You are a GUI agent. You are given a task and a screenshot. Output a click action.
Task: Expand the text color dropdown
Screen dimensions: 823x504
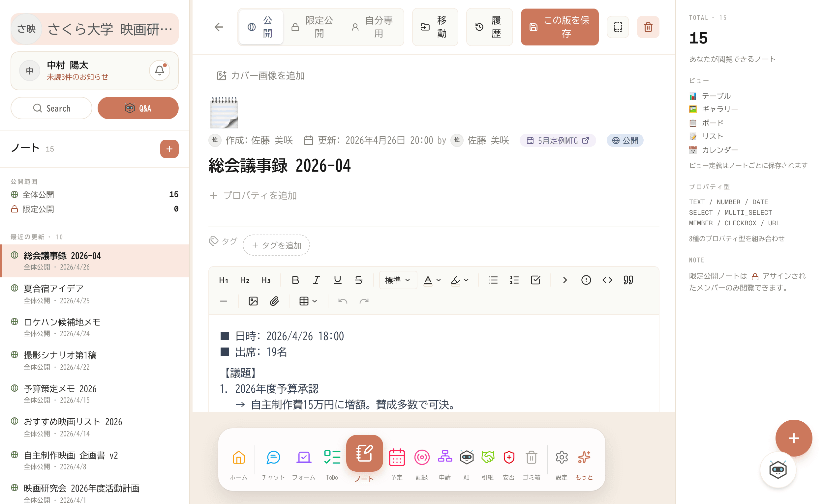click(432, 280)
